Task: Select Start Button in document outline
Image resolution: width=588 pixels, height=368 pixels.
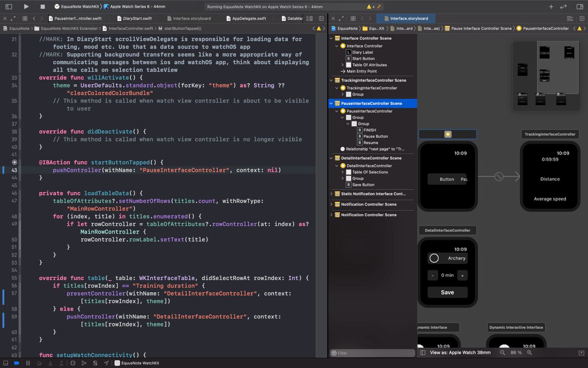Action: pyautogui.click(x=360, y=58)
